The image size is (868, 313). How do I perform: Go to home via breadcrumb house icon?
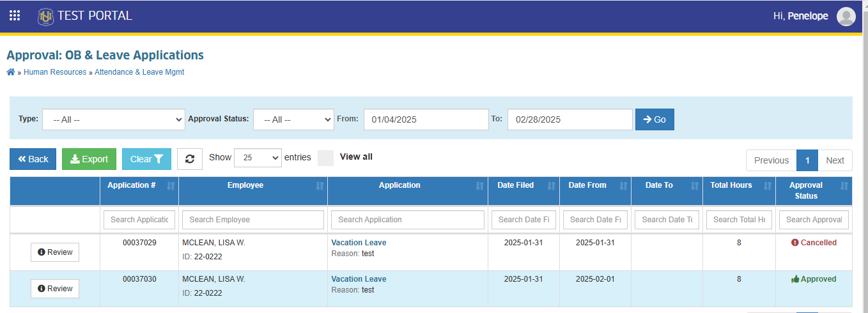click(11, 72)
